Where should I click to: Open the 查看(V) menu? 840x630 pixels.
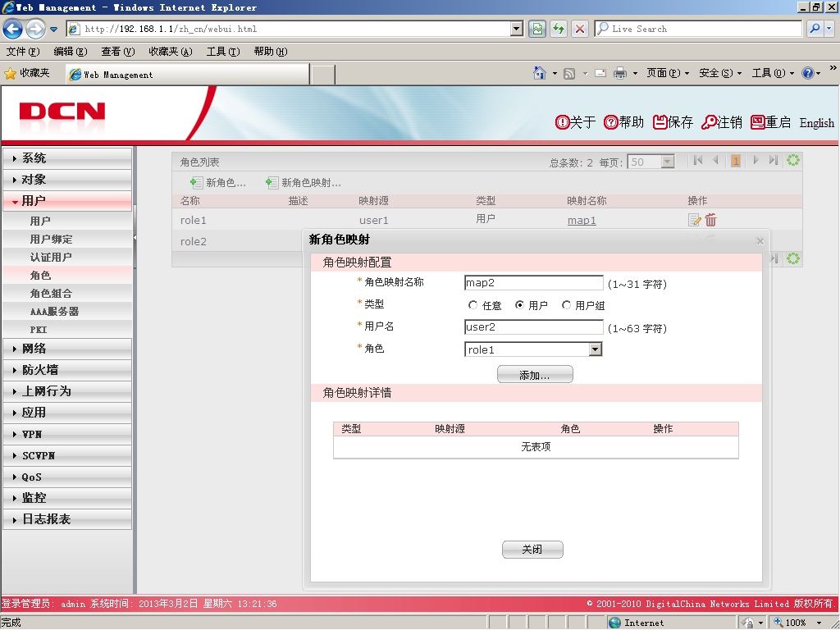118,52
